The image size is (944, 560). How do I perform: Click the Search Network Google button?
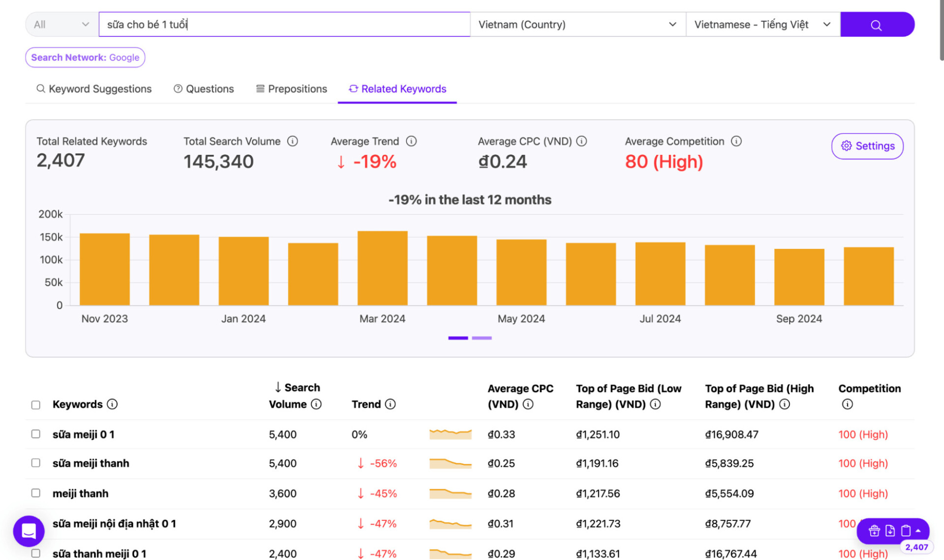(86, 57)
